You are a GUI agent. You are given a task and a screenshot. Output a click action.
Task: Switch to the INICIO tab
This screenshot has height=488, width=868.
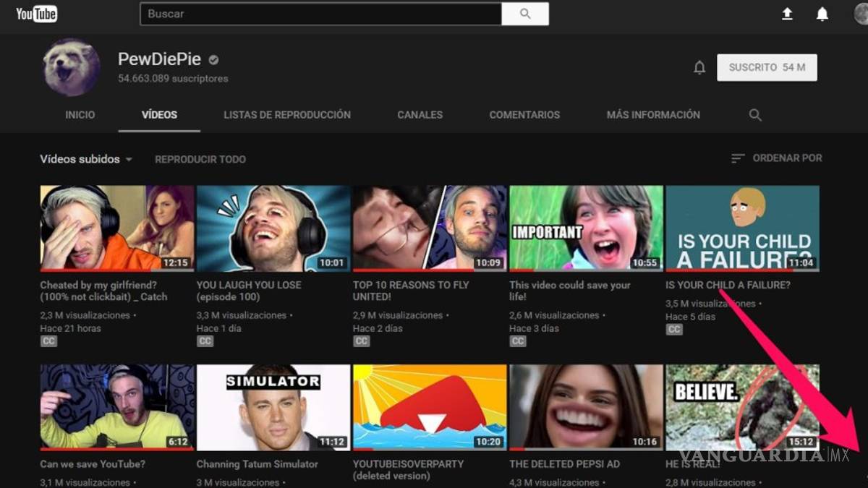(80, 115)
